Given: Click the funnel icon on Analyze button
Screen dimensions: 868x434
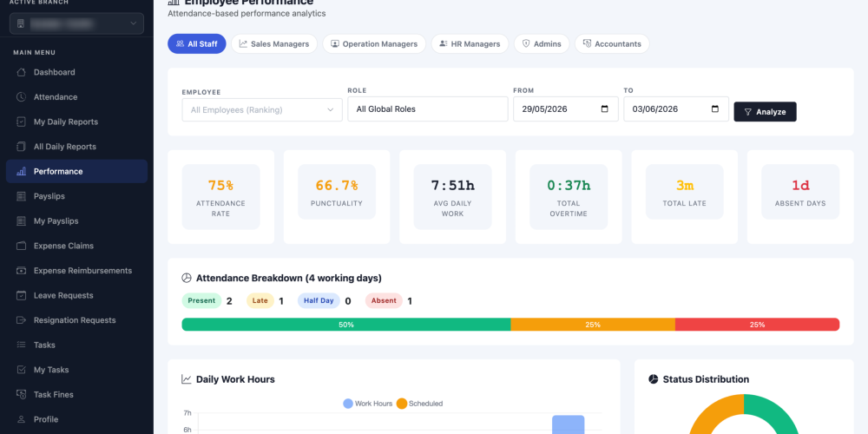Looking at the screenshot, I should click(748, 112).
